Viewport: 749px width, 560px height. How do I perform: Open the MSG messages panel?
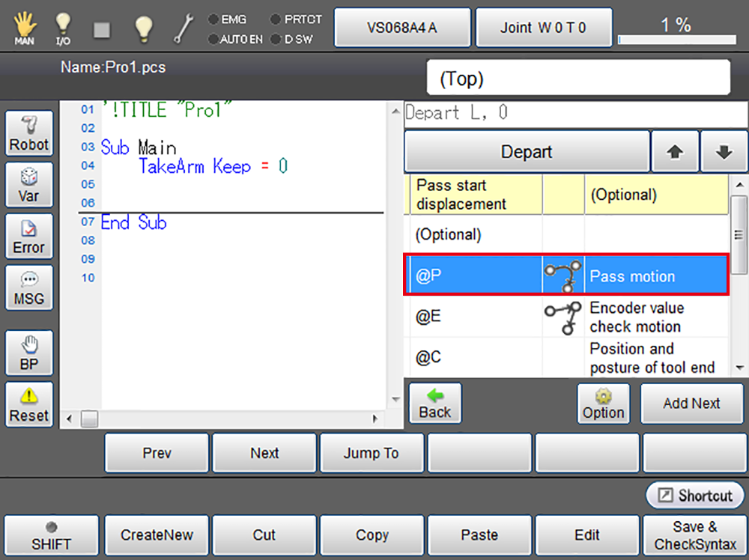pos(29,288)
